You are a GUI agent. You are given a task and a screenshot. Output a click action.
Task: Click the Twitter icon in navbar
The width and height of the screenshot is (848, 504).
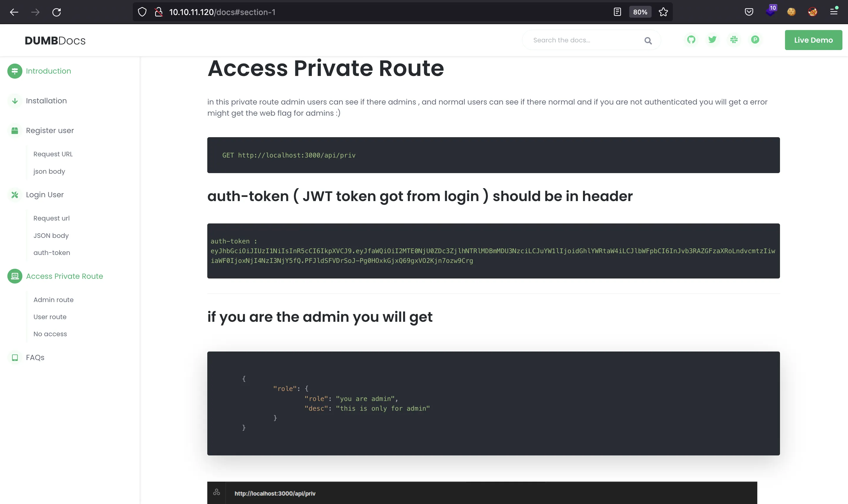pyautogui.click(x=712, y=40)
